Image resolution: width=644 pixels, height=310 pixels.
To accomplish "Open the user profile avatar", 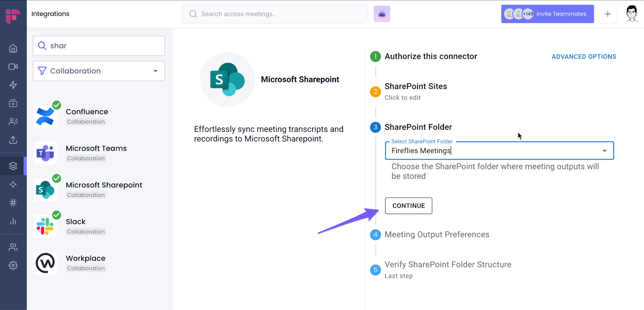I will (x=632, y=14).
